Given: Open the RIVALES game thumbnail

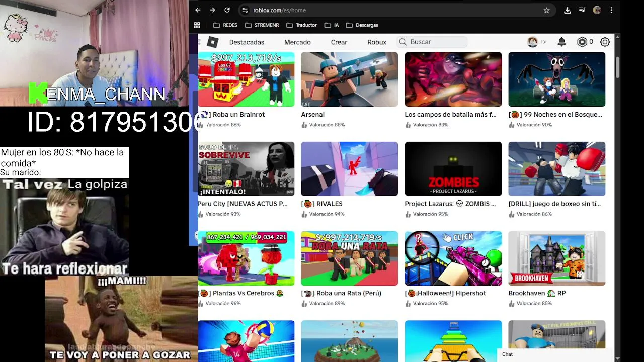Looking at the screenshot, I should [x=349, y=169].
